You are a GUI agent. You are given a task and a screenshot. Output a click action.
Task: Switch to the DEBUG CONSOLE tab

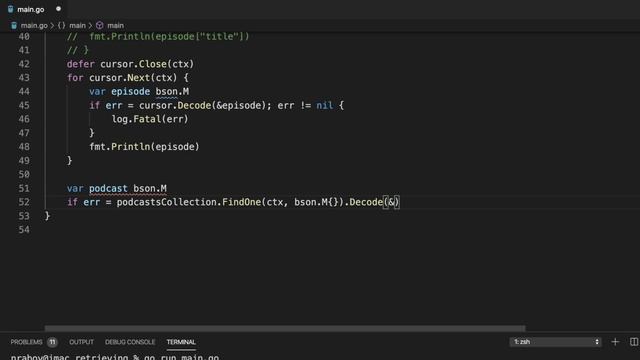130,342
